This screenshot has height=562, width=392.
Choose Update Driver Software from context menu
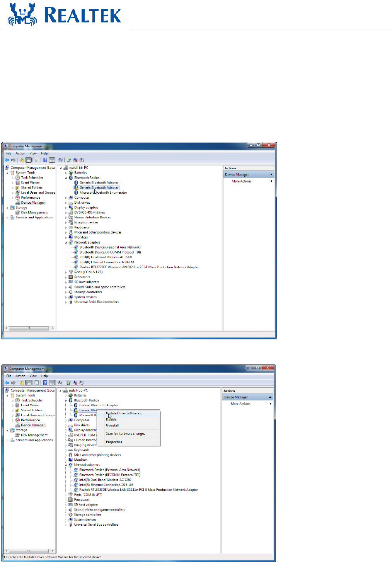124,413
